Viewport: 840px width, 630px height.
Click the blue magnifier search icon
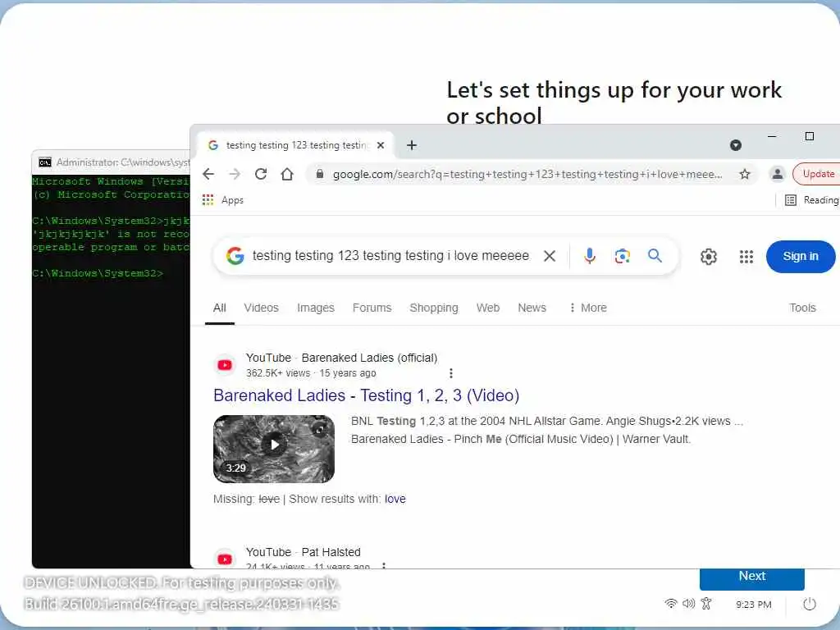(x=655, y=256)
